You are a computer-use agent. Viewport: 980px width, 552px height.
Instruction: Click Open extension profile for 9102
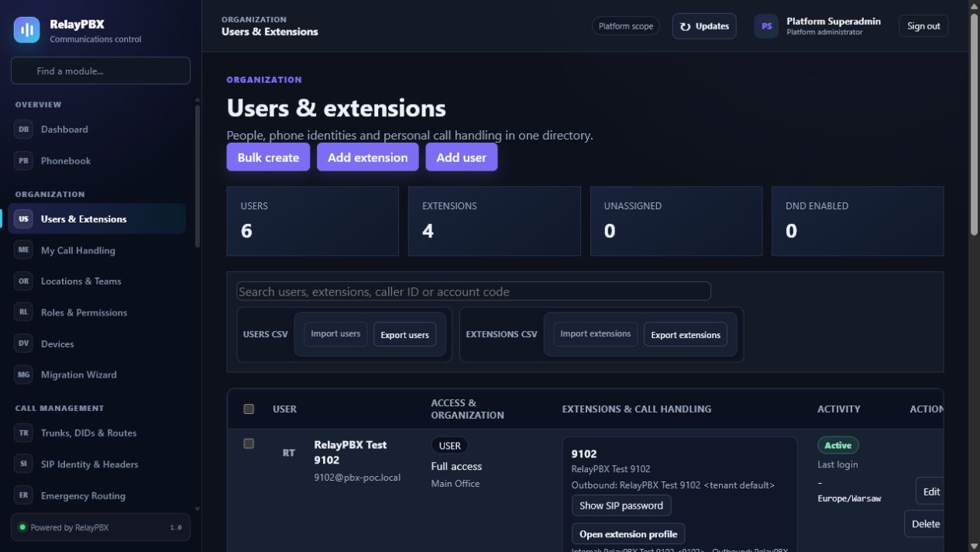(628, 534)
